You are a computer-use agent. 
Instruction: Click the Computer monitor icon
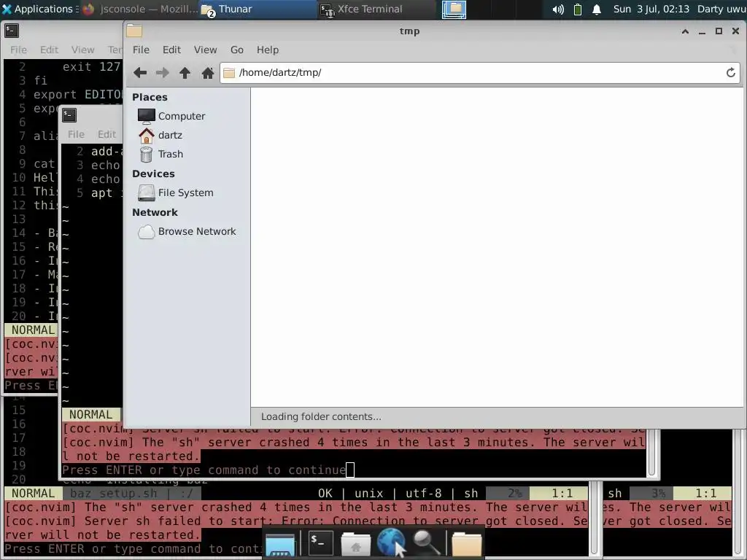[x=146, y=116]
